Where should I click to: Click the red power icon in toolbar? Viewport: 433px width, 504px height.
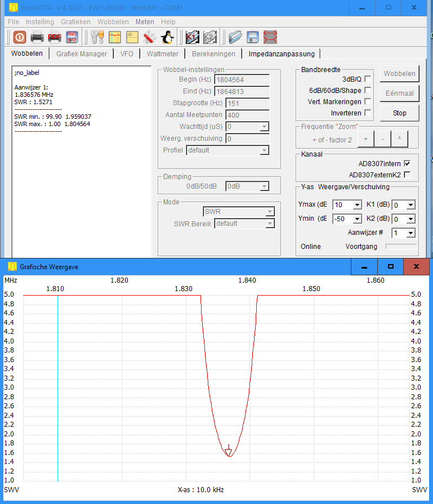click(20, 37)
